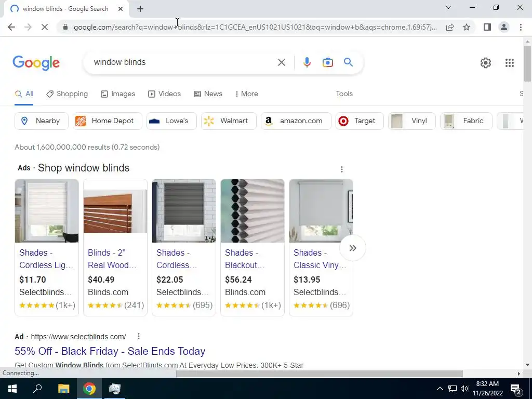Open the 55% Off Black Friday ad link

110,351
